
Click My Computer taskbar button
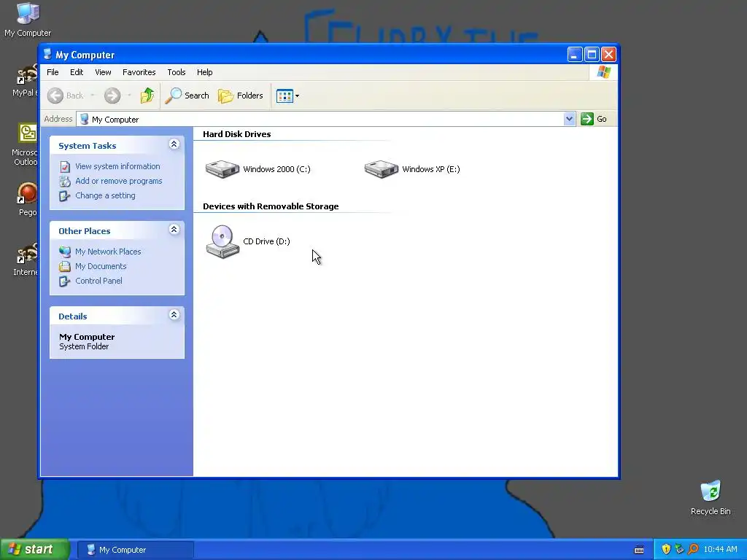[x=136, y=550]
